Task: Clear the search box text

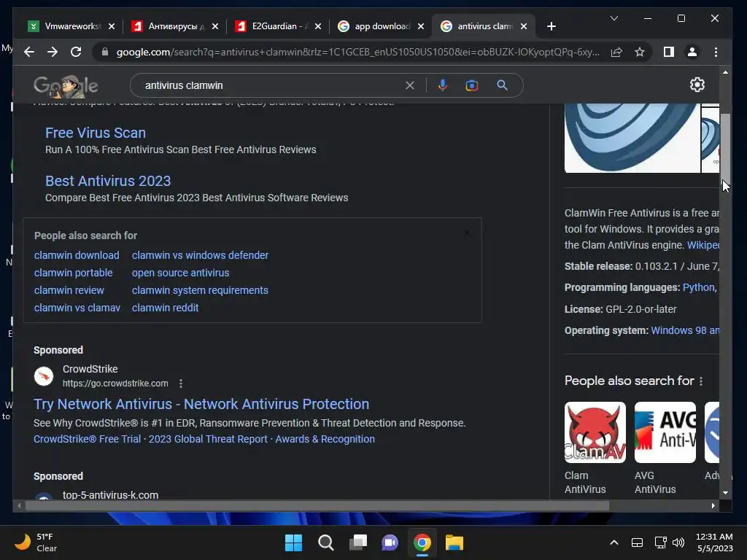Action: point(410,85)
